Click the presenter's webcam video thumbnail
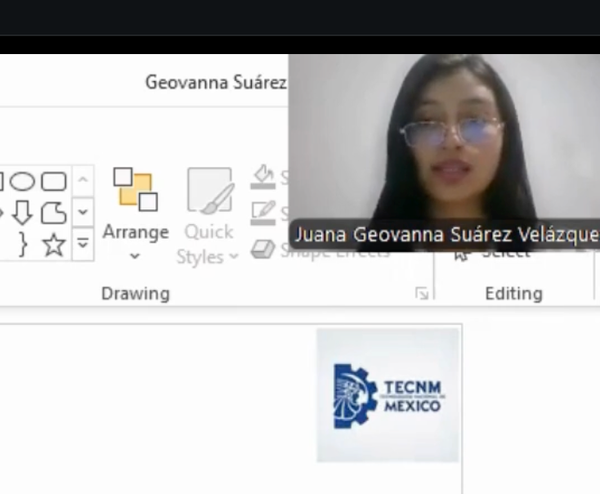This screenshot has height=494, width=600. [444, 138]
